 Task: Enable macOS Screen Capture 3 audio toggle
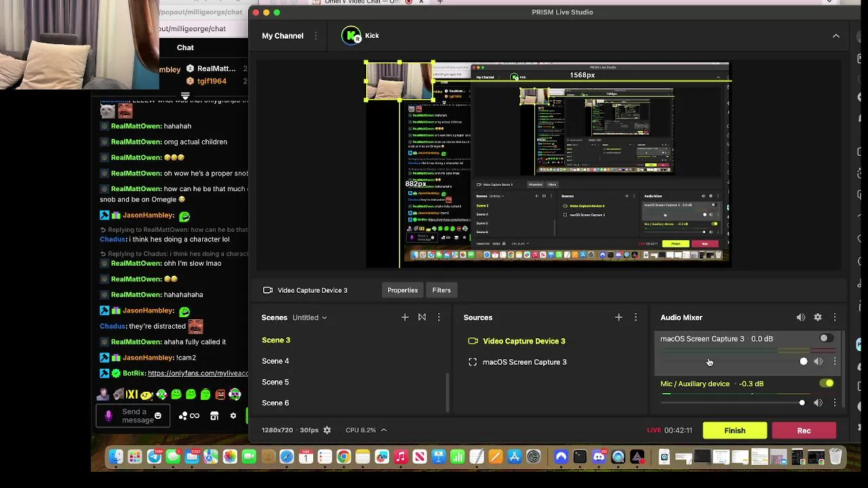pyautogui.click(x=825, y=339)
